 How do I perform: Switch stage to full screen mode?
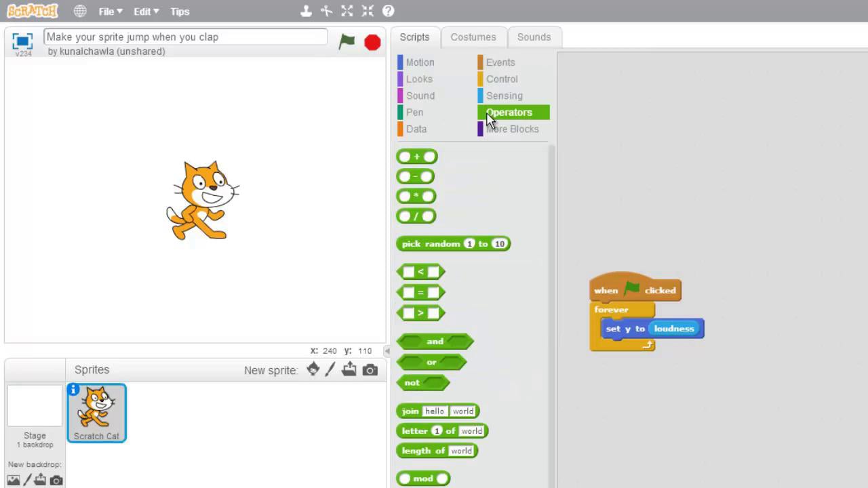pos(22,41)
